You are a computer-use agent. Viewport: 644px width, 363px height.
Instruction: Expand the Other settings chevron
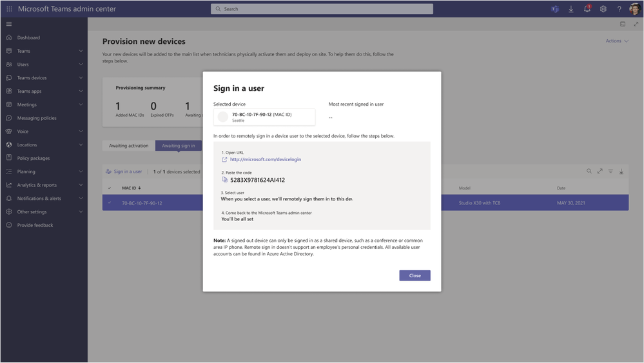point(81,212)
